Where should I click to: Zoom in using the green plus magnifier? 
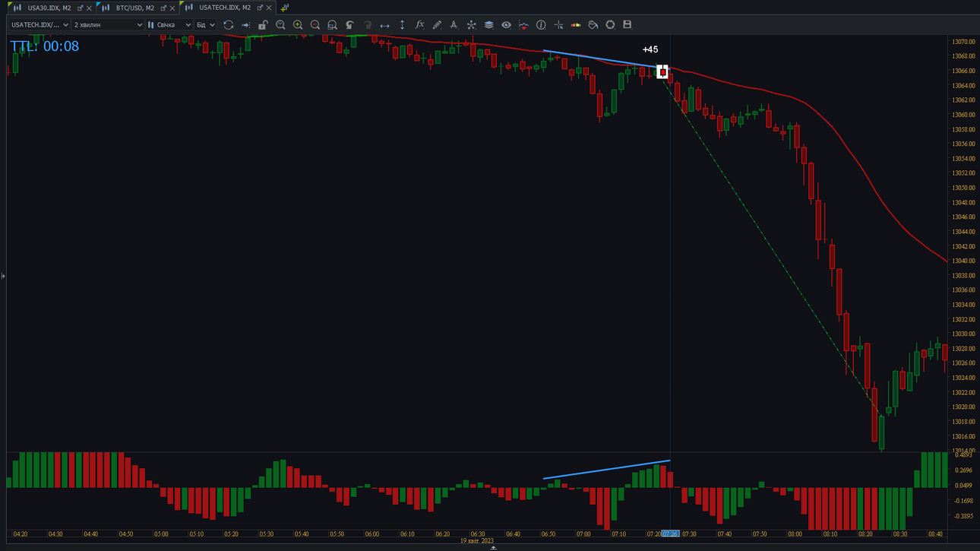point(298,25)
